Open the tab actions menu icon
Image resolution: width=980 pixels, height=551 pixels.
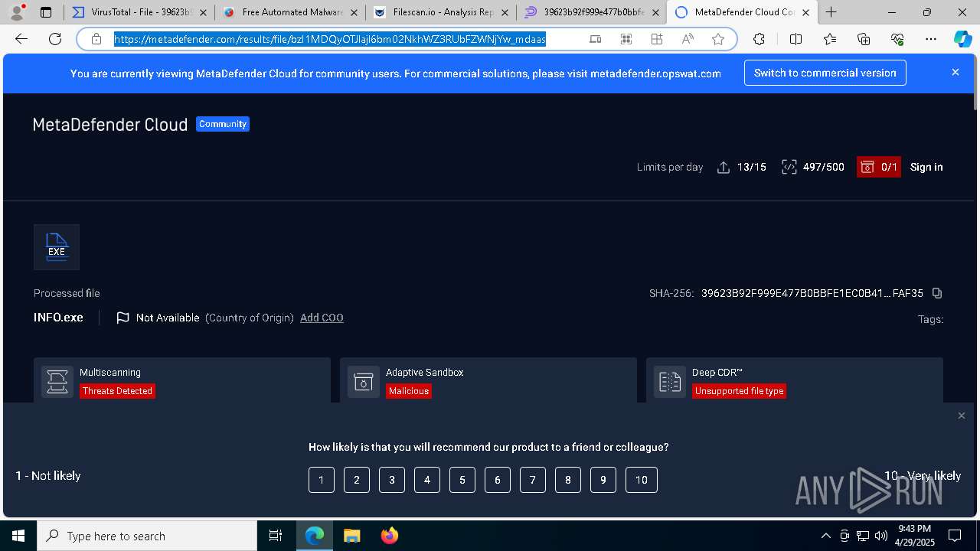click(x=46, y=12)
